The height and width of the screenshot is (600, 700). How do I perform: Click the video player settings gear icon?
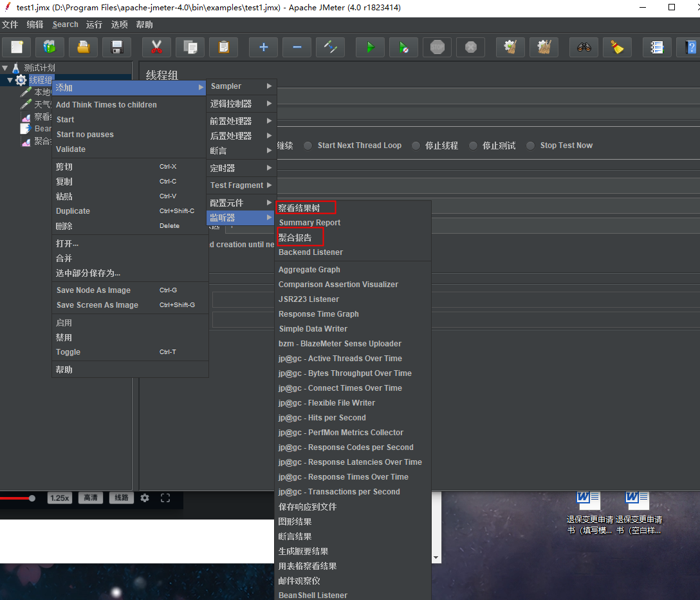pyautogui.click(x=145, y=498)
